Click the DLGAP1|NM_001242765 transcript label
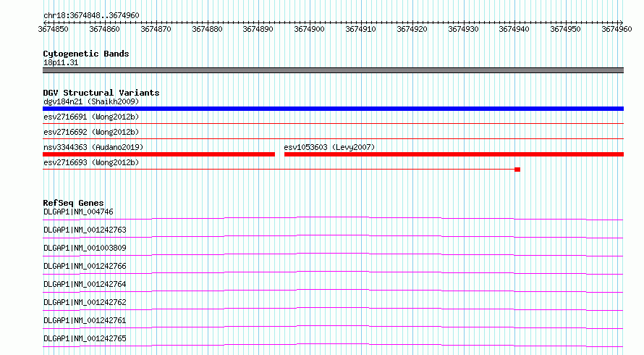The image size is (644, 355). [x=85, y=338]
